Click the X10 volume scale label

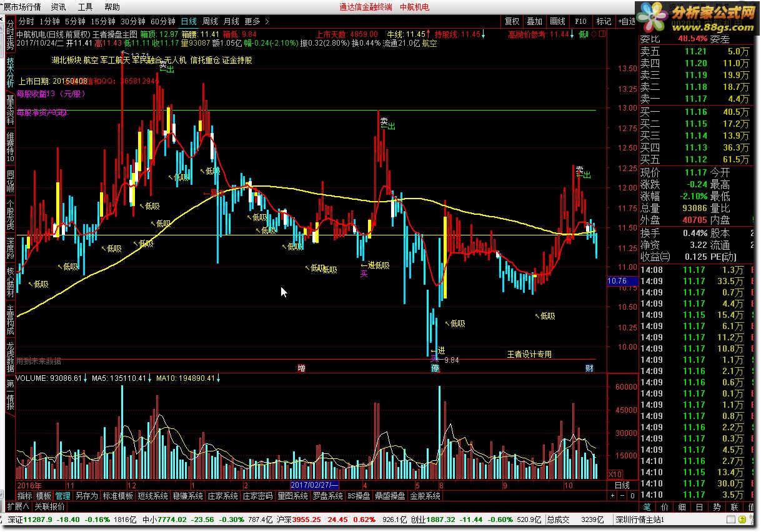coord(615,474)
